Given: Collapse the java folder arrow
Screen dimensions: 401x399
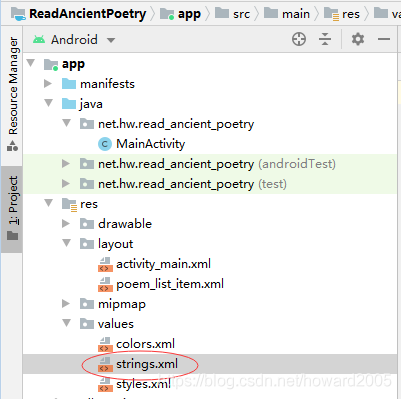Looking at the screenshot, I should point(49,103).
